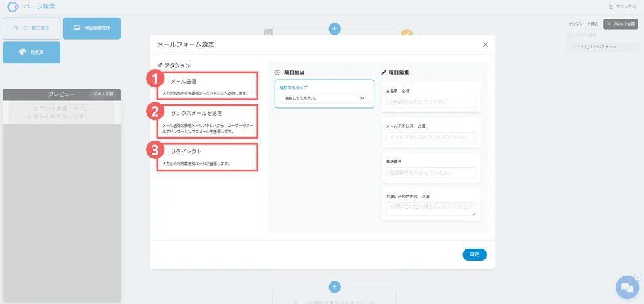
Task: Click the blue 設定 button
Action: coord(474,254)
